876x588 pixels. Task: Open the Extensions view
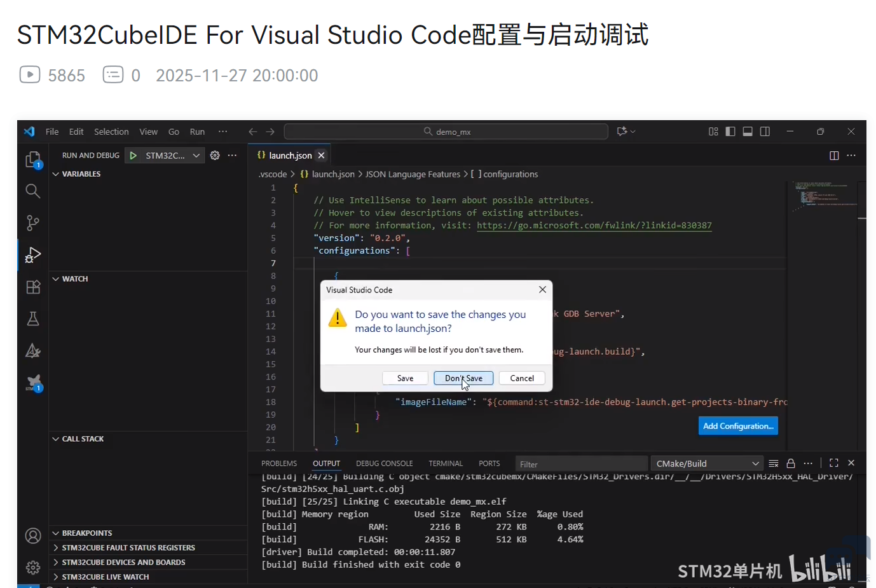click(33, 287)
